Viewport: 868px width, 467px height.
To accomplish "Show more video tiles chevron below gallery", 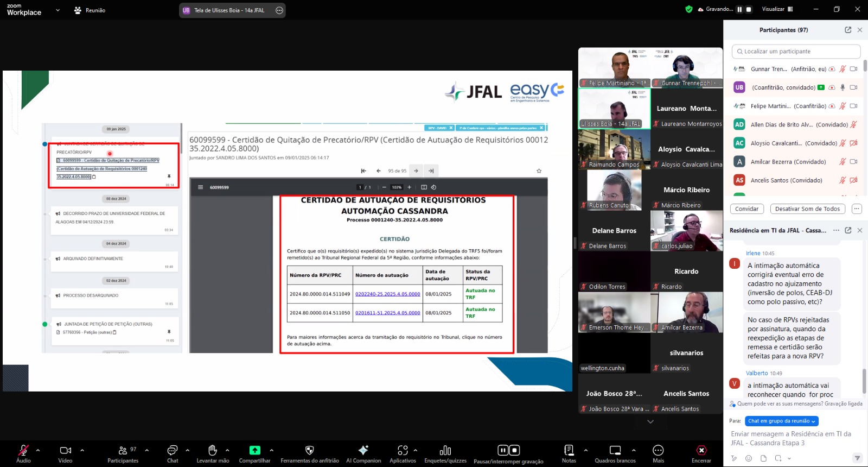I will tap(650, 421).
